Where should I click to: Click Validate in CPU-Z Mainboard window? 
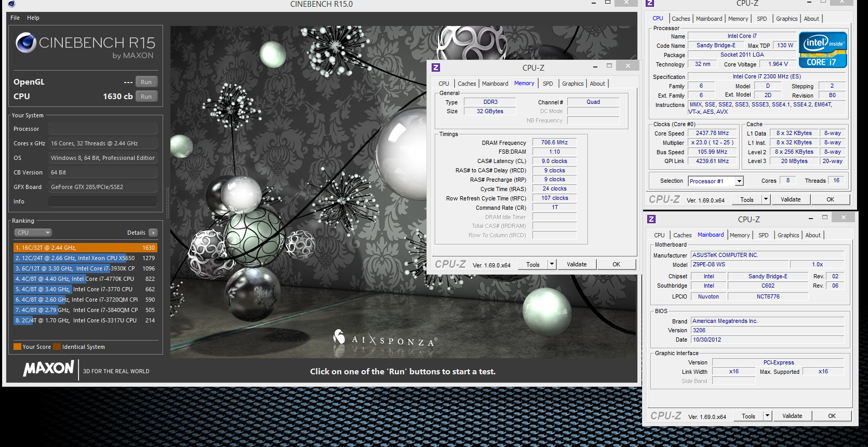click(x=792, y=416)
